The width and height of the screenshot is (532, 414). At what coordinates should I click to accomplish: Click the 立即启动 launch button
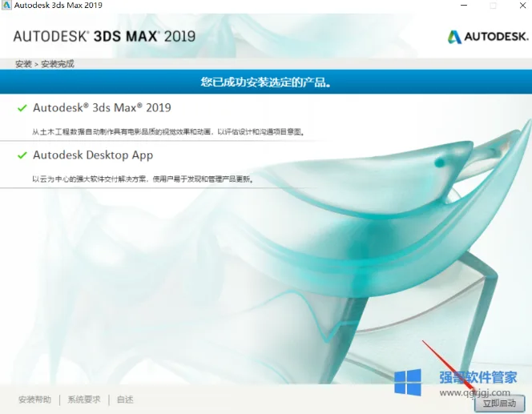tap(499, 403)
